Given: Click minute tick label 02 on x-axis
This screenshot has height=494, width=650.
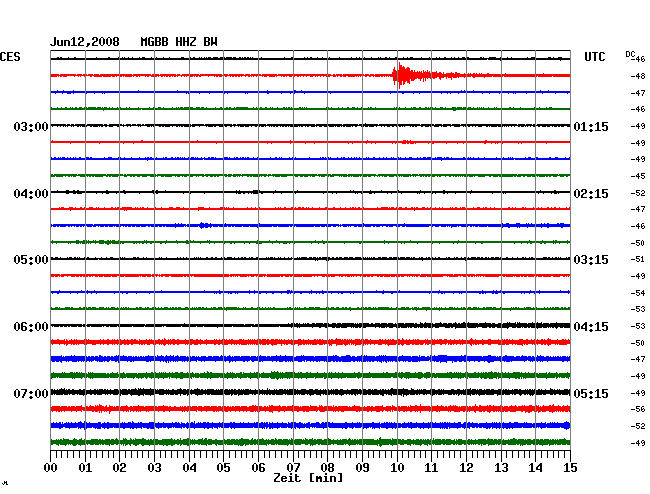Looking at the screenshot, I should point(119,467).
